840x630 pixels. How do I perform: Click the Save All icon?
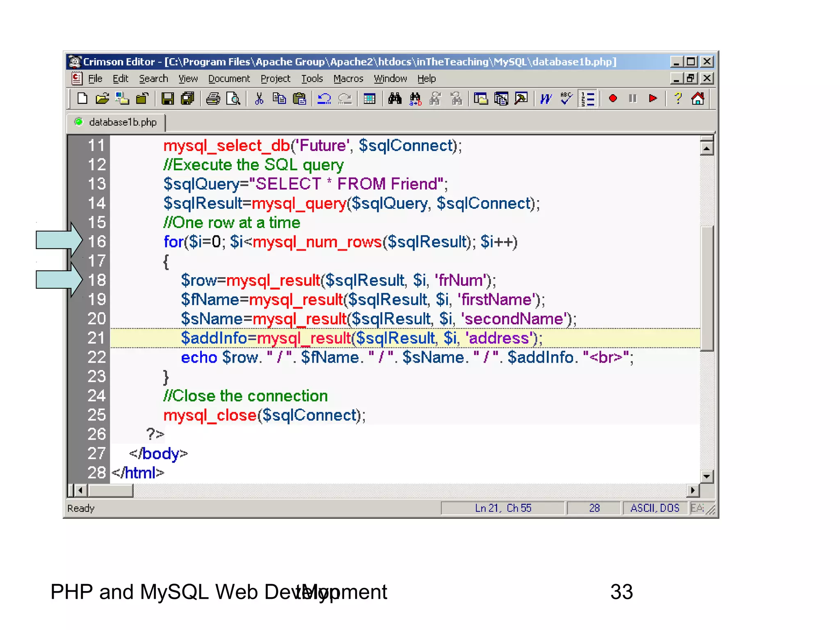pos(187,99)
